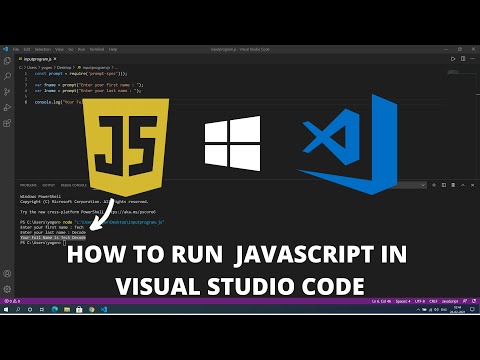Click terminal line 'Windows PowerShell'
This screenshot has height=360, width=480.
(40, 196)
